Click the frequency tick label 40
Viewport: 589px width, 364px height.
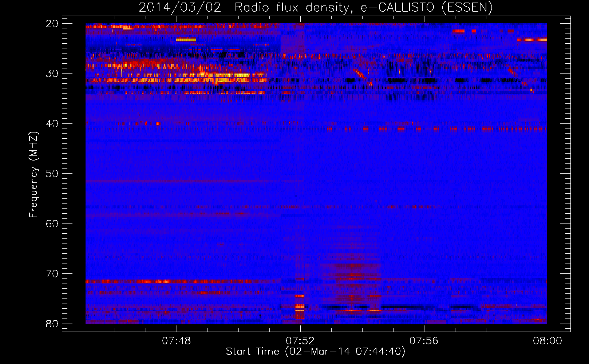coord(52,124)
